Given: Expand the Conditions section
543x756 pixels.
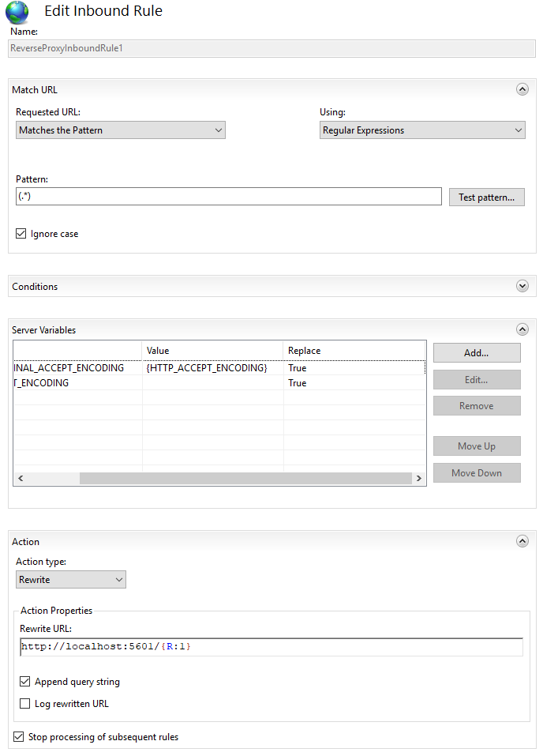Looking at the screenshot, I should [522, 286].
